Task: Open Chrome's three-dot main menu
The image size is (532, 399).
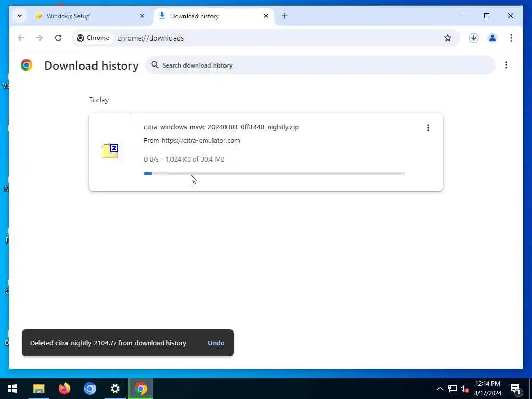Action: pos(511,38)
